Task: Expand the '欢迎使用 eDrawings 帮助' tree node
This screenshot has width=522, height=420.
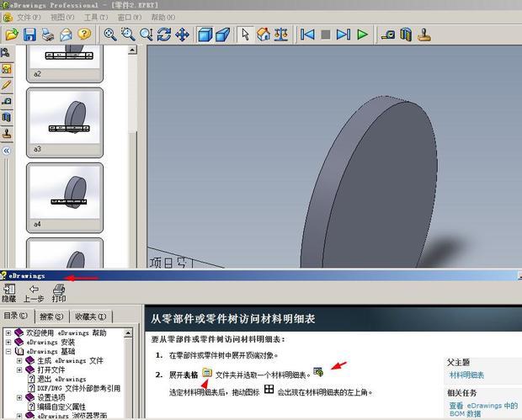Action: coord(8,333)
